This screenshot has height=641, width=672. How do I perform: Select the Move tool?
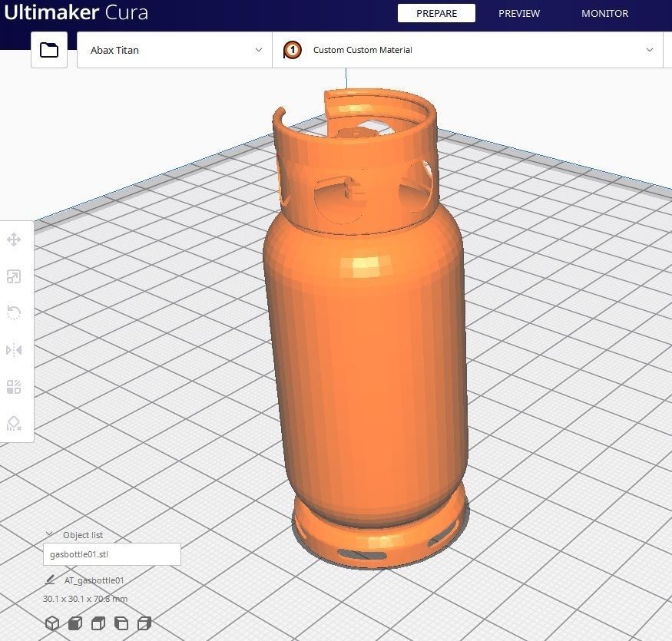click(x=14, y=240)
